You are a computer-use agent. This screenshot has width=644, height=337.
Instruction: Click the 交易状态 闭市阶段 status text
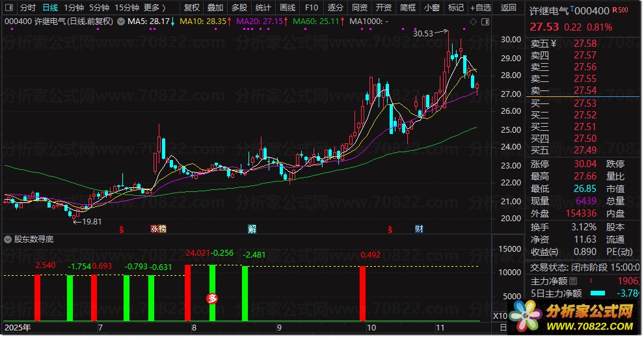coord(585,267)
